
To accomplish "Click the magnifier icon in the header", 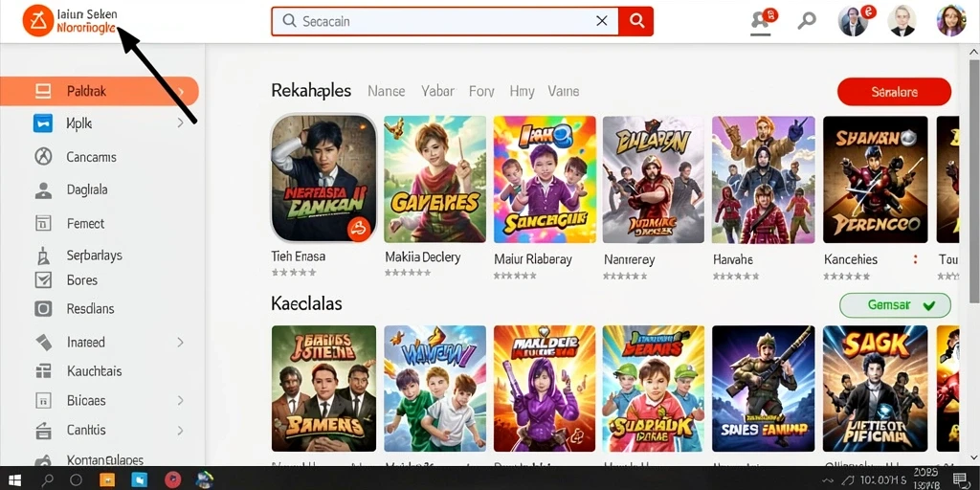I will click(x=807, y=21).
